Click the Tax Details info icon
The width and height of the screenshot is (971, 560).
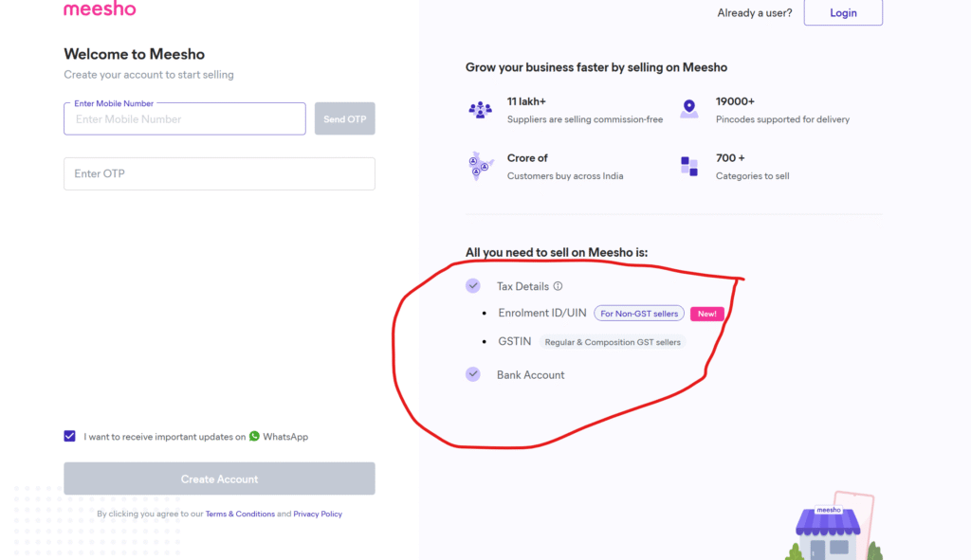558,286
